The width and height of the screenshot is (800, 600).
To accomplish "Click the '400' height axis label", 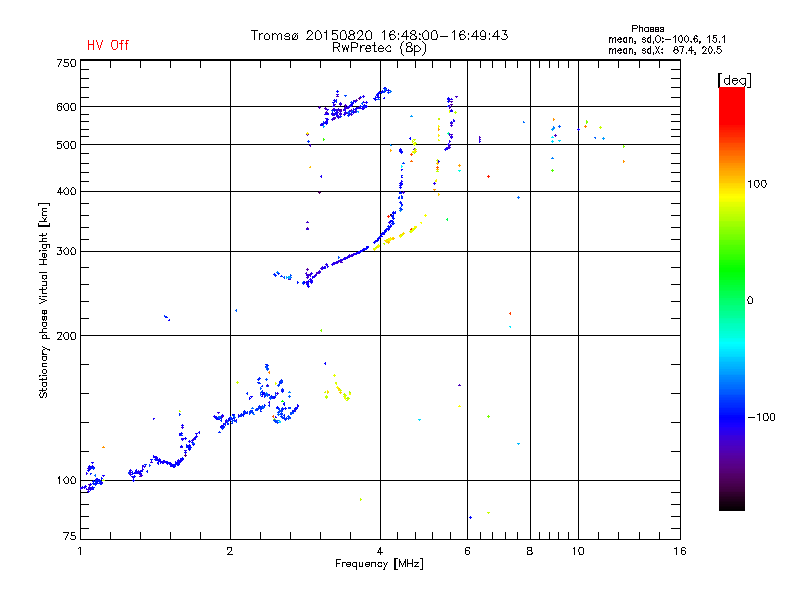I will (66, 191).
